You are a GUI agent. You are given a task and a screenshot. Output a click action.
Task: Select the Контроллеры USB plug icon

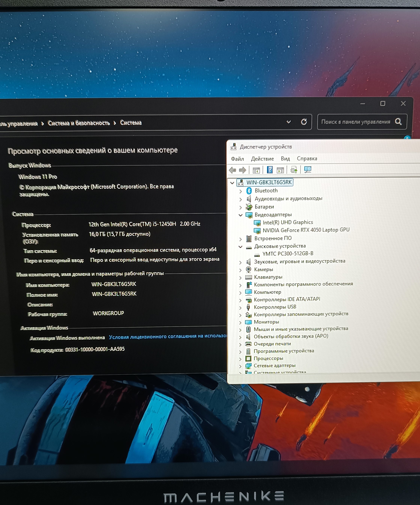(248, 307)
